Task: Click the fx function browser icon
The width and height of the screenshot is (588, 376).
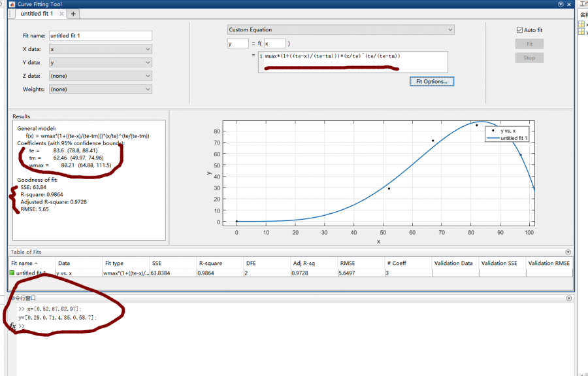Action: (13, 326)
